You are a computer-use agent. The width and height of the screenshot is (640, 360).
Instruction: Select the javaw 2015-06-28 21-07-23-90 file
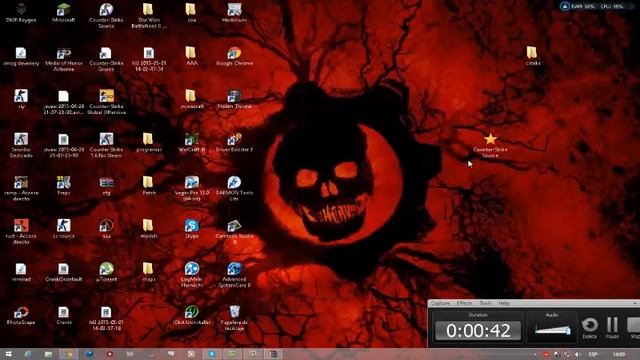click(64, 145)
